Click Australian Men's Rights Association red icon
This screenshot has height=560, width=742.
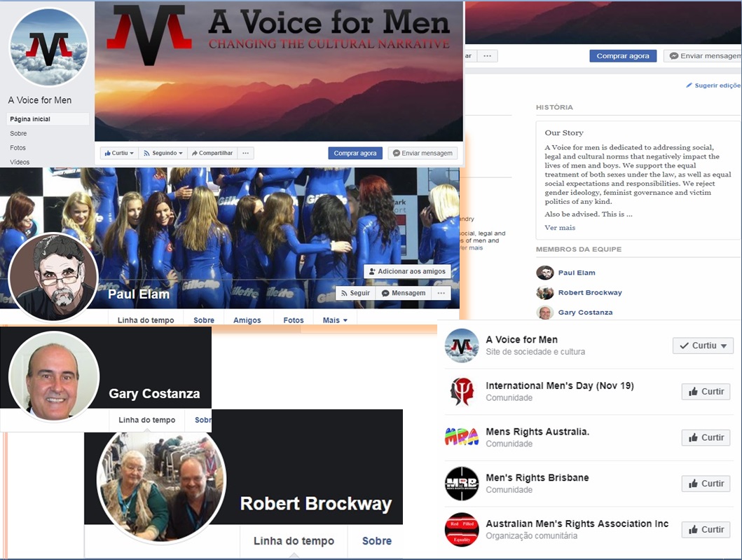click(462, 529)
